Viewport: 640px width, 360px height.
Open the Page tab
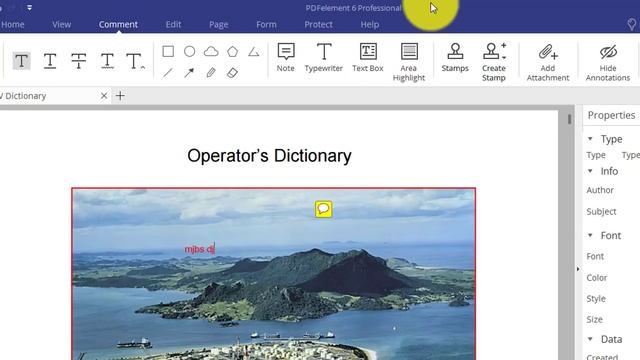click(x=219, y=24)
